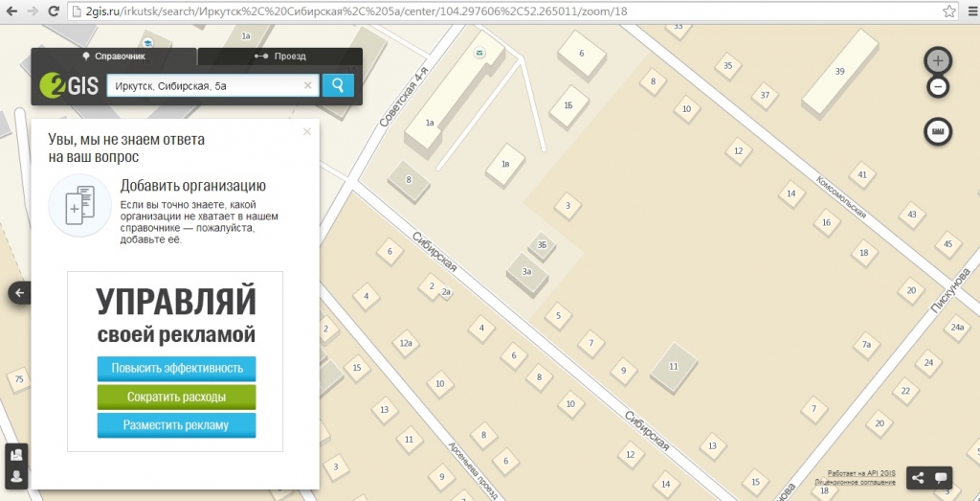Collapse the side panel with left arrow
980x501 pixels.
(19, 293)
